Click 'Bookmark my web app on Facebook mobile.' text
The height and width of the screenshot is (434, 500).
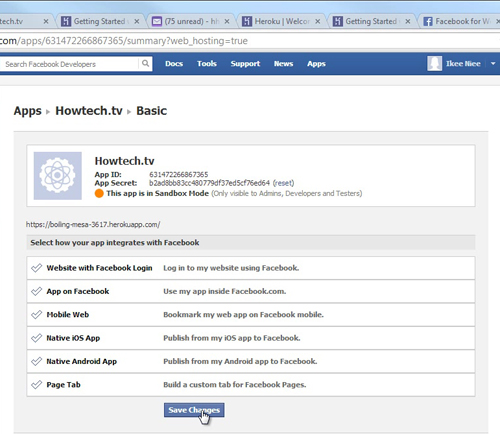click(243, 315)
